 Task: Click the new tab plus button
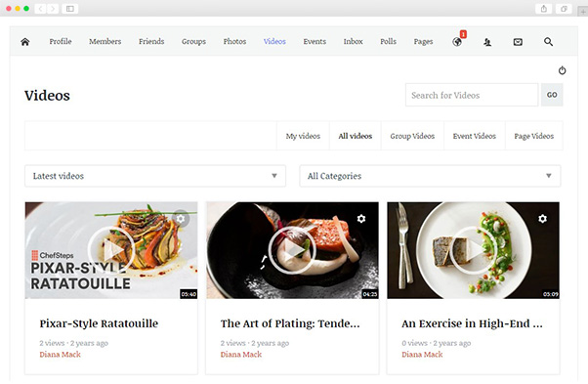pos(583,12)
